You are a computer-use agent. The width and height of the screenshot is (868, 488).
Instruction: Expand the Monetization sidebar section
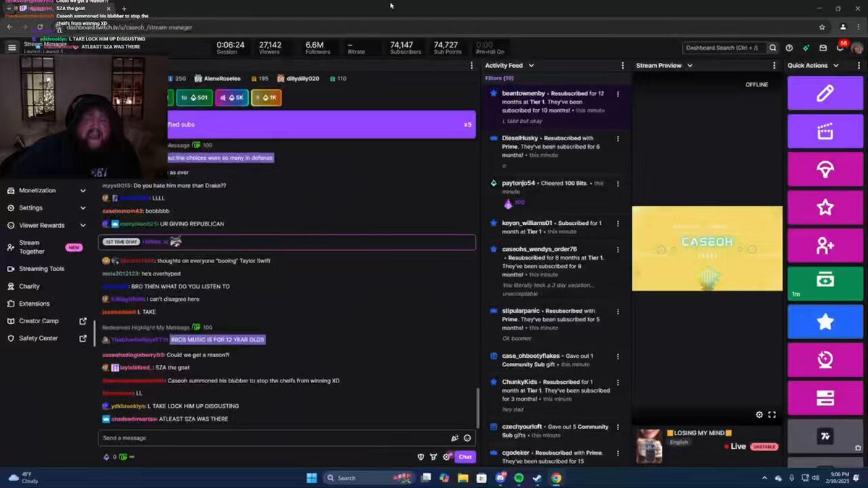point(48,190)
